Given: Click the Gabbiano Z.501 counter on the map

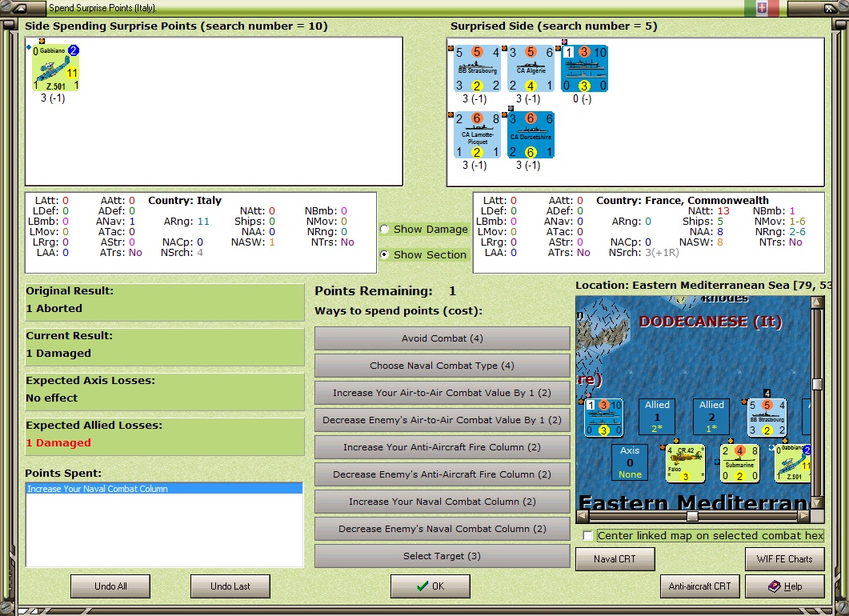Looking at the screenshot, I should (793, 463).
